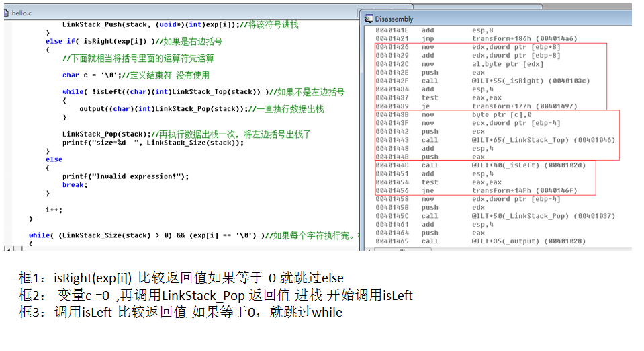This screenshot has width=644, height=351.
Task: Click the push ecx row at 00401442
Action: click(x=430, y=131)
